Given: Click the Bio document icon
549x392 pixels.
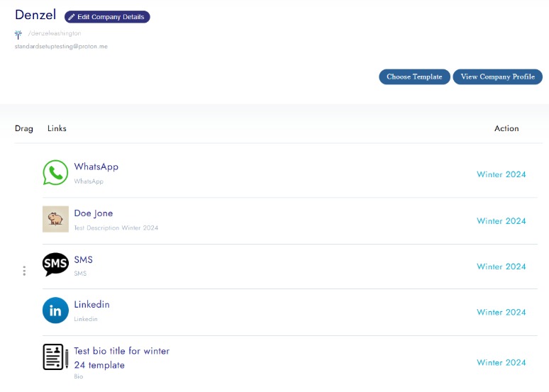Looking at the screenshot, I should point(55,357).
